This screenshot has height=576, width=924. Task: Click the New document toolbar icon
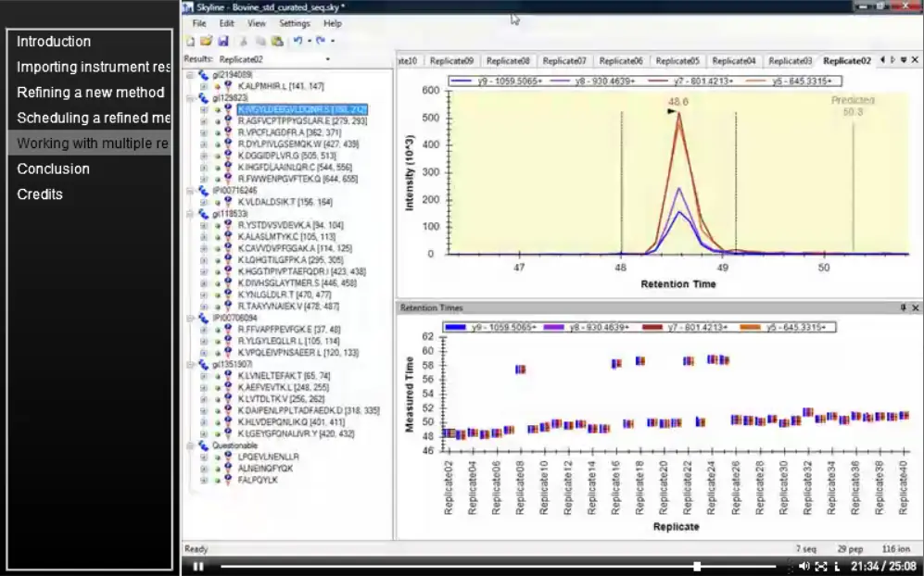[190, 42]
